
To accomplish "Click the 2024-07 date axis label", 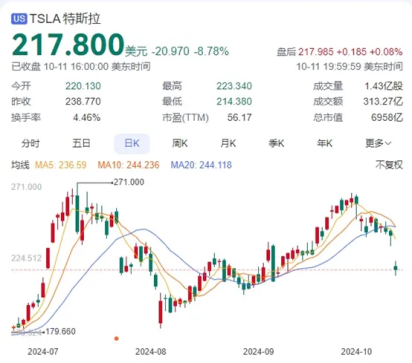I will pos(43,352).
